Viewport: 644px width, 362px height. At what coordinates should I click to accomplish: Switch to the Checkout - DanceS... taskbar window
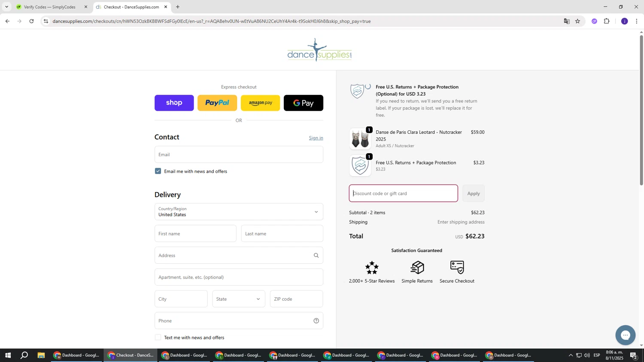tap(131, 355)
